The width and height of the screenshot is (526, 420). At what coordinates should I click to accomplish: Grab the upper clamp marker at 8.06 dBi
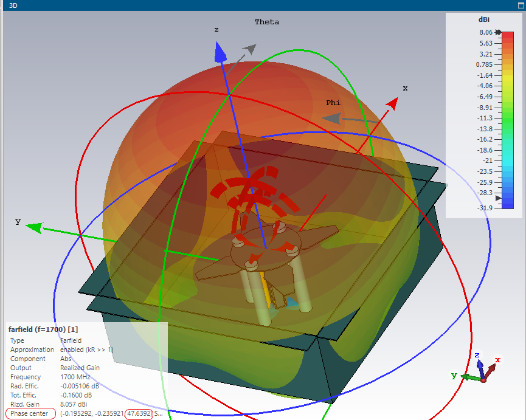(x=499, y=32)
